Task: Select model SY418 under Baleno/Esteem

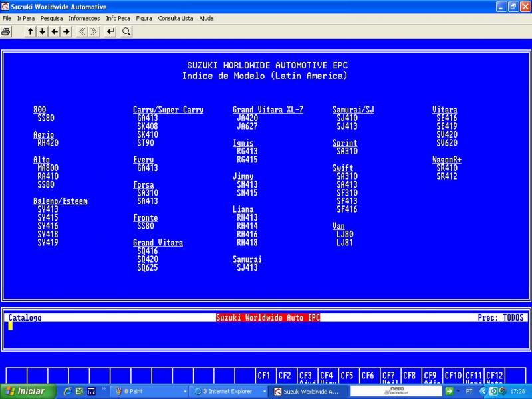Action: 48,235
